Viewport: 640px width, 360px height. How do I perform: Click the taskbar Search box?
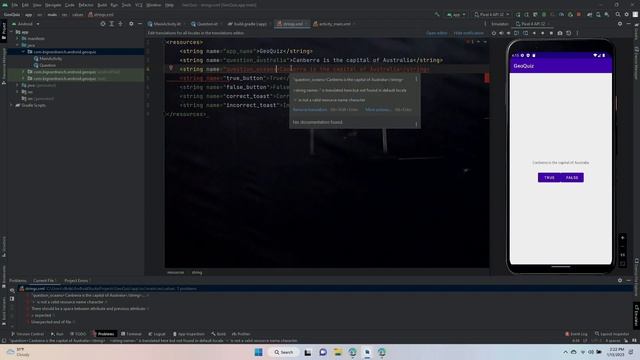[283, 352]
